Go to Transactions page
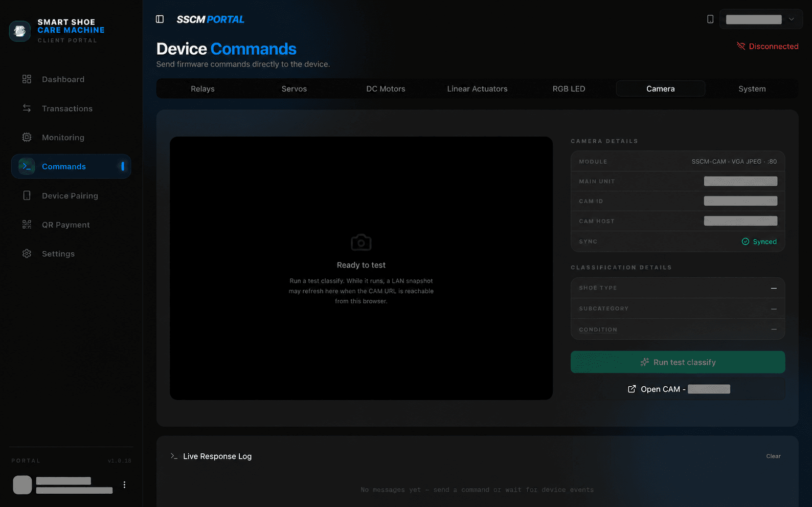The width and height of the screenshot is (812, 507). pos(71,108)
